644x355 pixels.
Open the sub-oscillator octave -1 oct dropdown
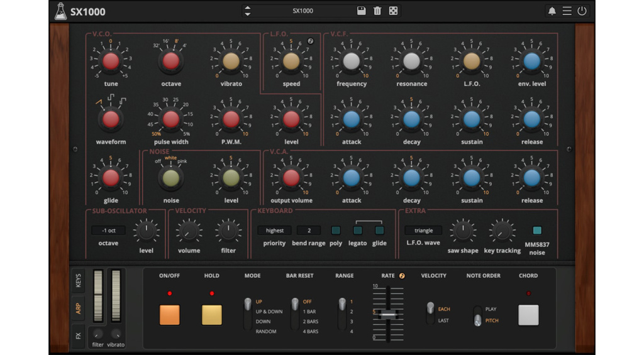pos(108,231)
